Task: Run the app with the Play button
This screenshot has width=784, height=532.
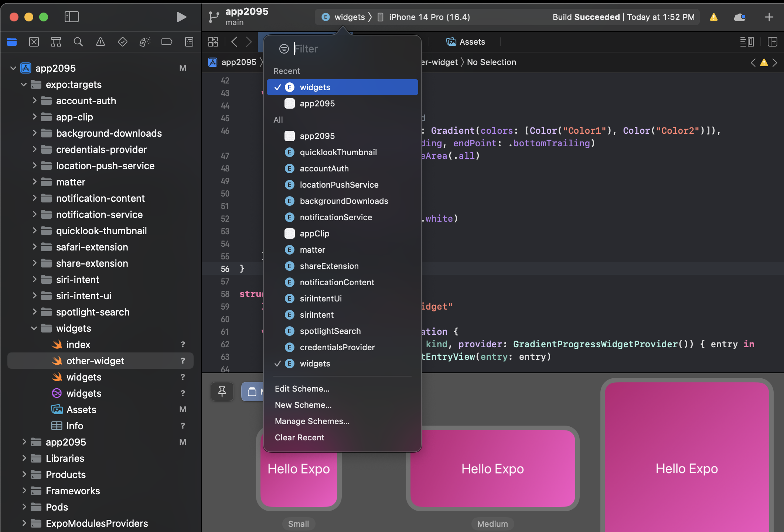Action: click(x=181, y=17)
